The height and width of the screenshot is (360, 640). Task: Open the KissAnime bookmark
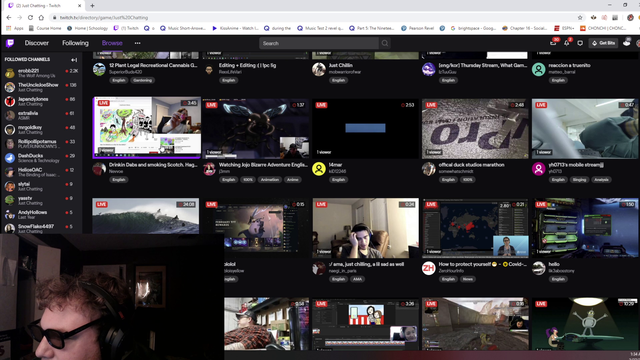point(236,28)
